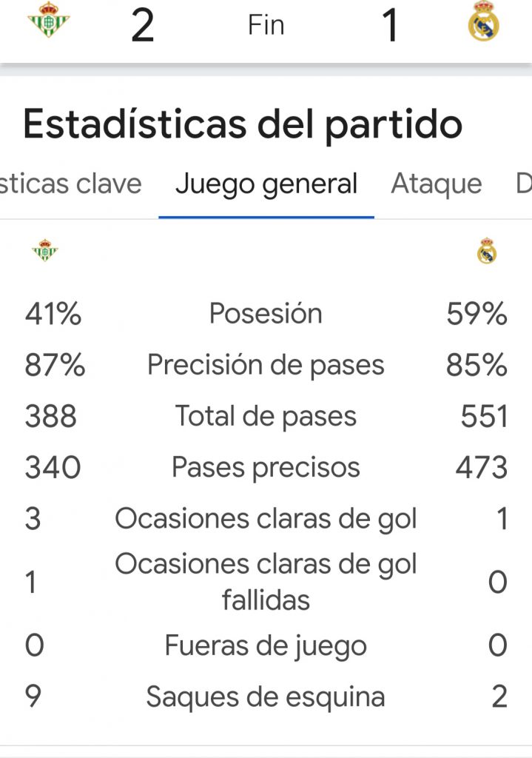Select the partially visible tab right of Ataque
The width and height of the screenshot is (532, 758).
[523, 184]
